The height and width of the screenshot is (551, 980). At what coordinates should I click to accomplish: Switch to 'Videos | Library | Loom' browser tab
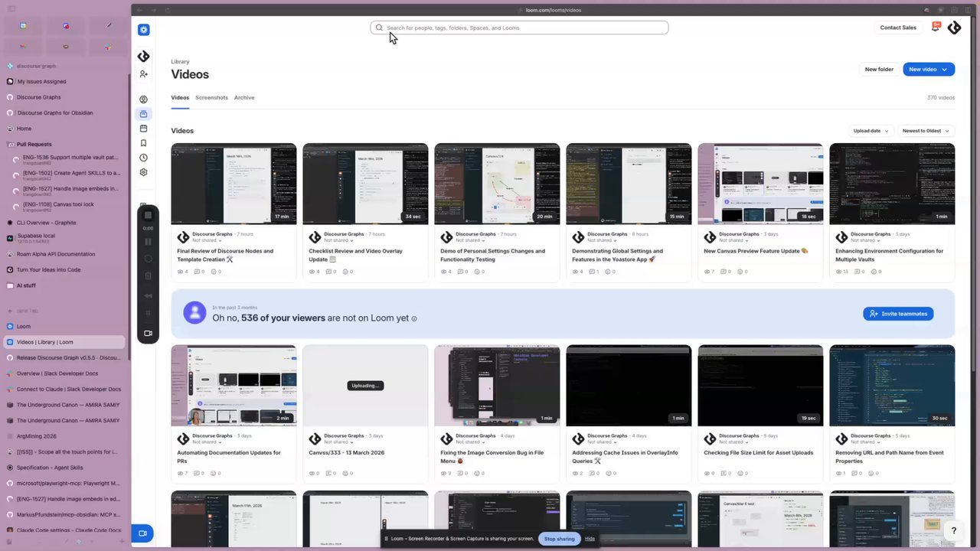(64, 342)
